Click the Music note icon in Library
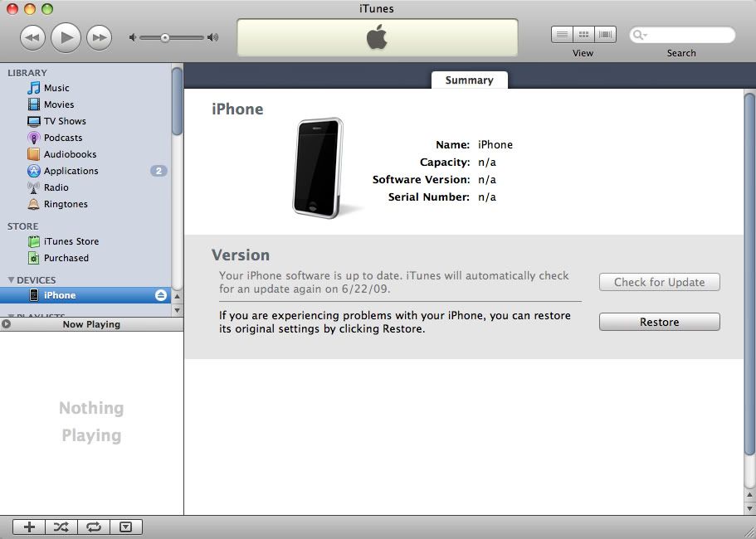 (34, 88)
